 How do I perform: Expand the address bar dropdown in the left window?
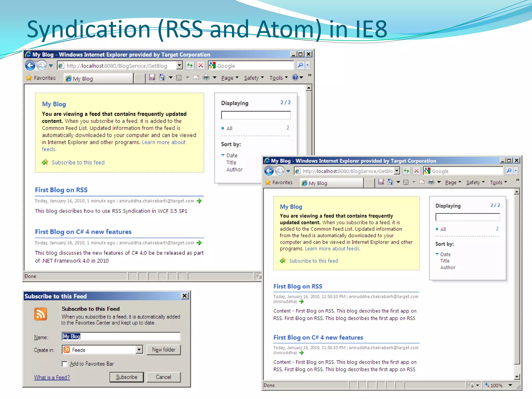click(x=179, y=65)
